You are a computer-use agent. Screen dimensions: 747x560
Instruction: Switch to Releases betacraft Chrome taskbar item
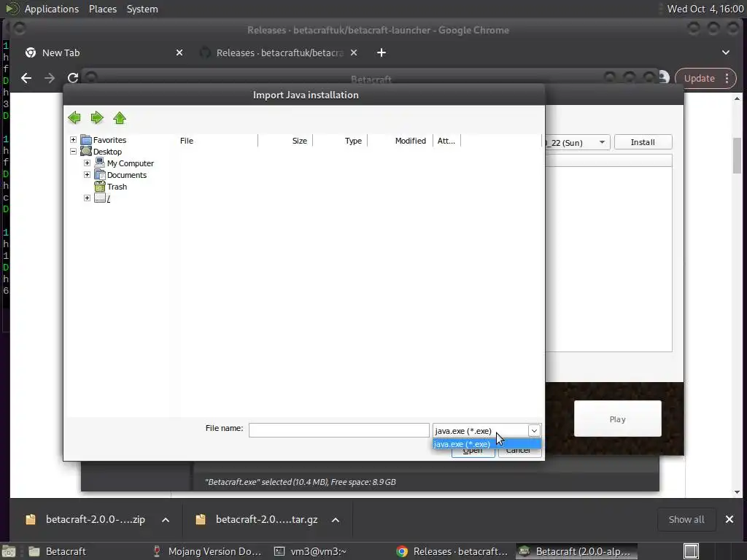click(453, 551)
